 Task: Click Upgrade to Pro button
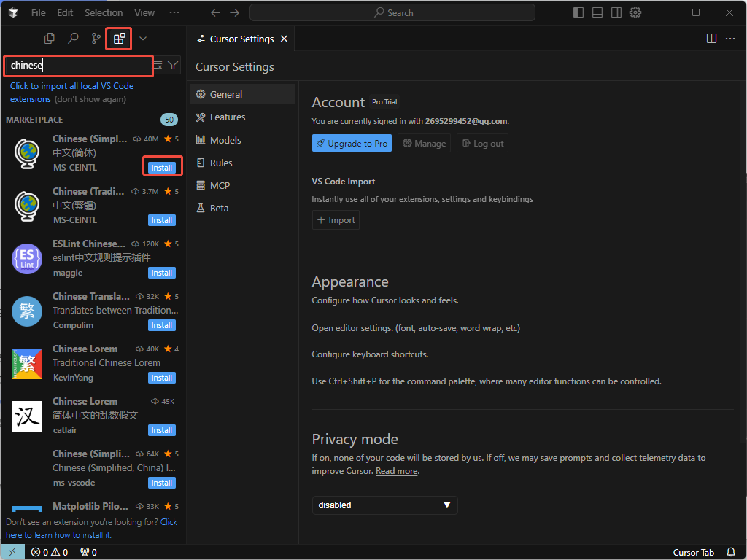[x=352, y=144]
